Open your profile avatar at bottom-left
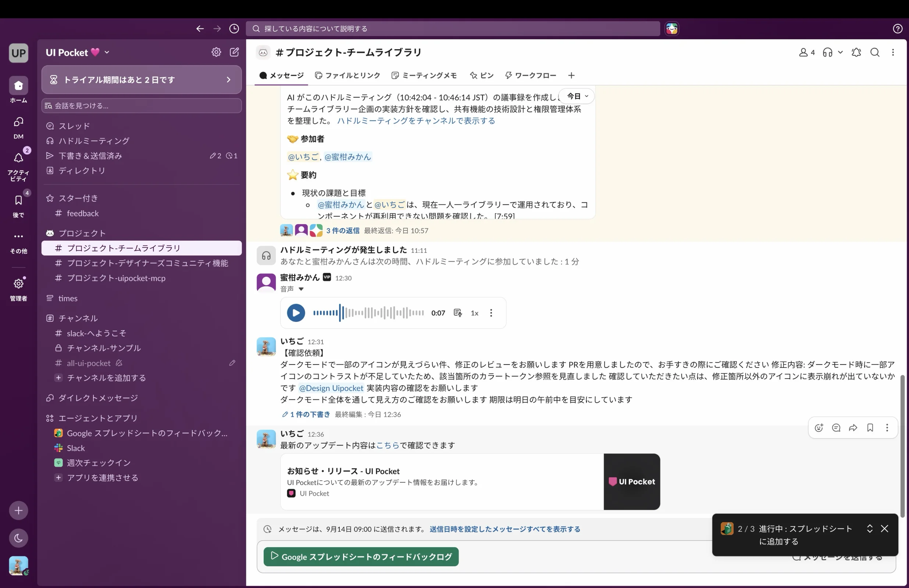Image resolution: width=909 pixels, height=588 pixels. tap(18, 566)
